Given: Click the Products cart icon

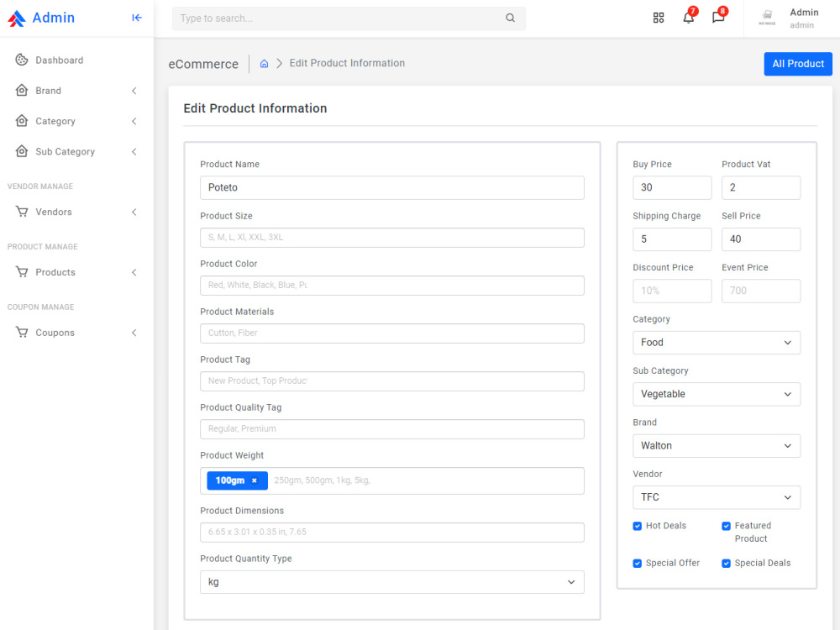Looking at the screenshot, I should click(x=22, y=272).
